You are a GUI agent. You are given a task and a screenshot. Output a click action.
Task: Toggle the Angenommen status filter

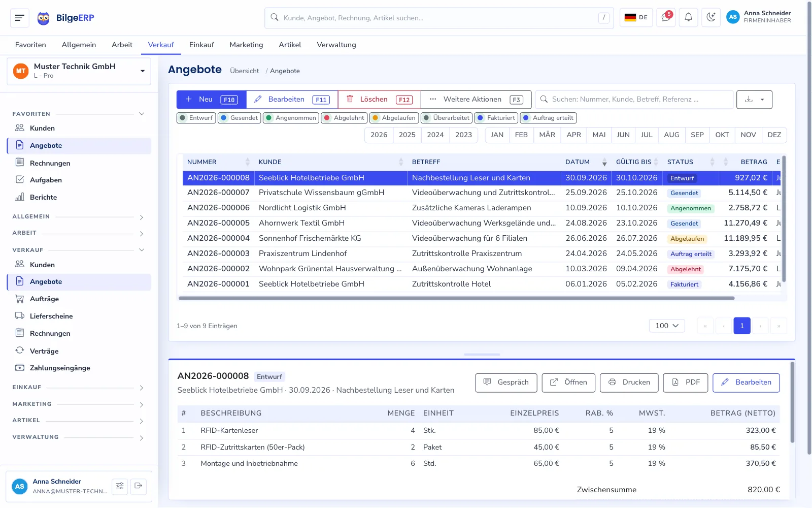click(x=291, y=118)
